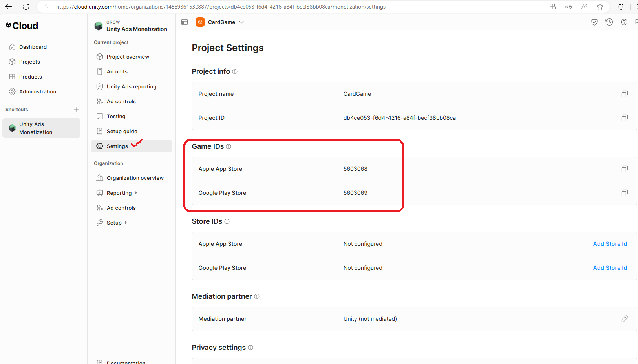Open the CardGame project dropdown

pos(241,22)
